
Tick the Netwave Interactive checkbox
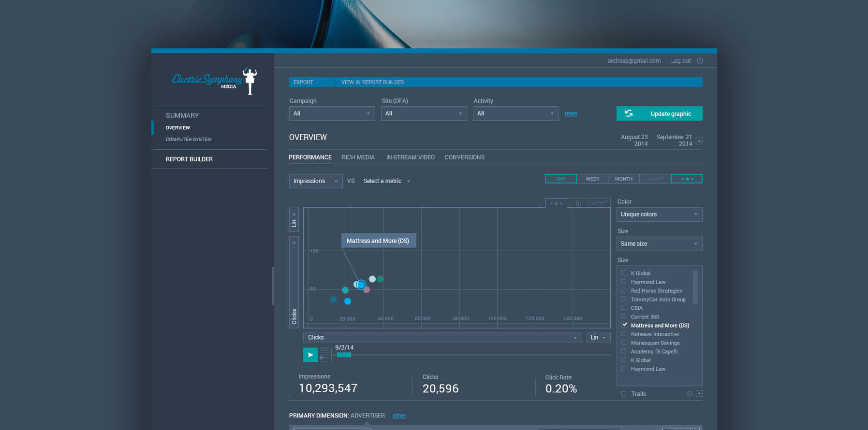[x=624, y=334]
